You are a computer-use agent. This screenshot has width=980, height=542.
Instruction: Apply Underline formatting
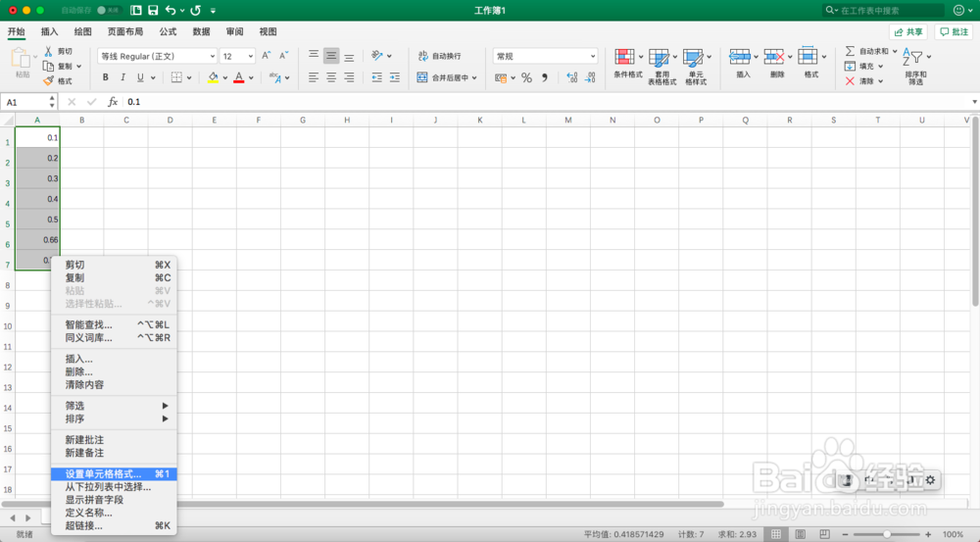(x=140, y=77)
